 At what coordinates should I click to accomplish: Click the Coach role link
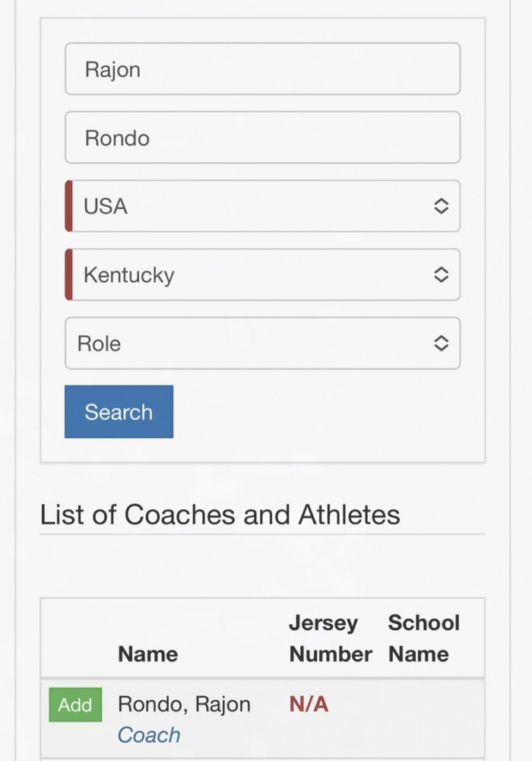pos(149,735)
